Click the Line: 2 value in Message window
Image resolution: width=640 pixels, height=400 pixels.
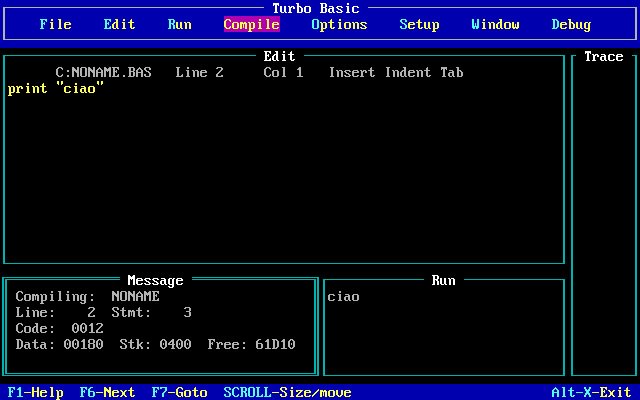tap(56, 313)
